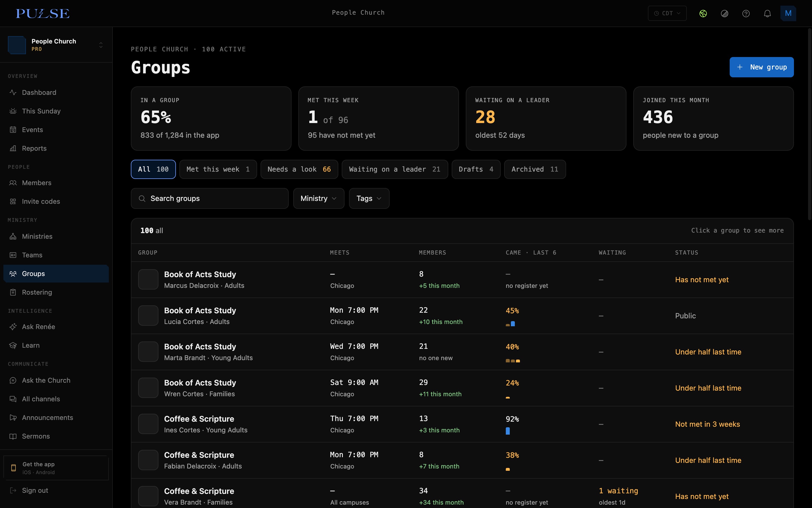Click the theme icon beside the globe
812x508 pixels.
click(x=724, y=14)
